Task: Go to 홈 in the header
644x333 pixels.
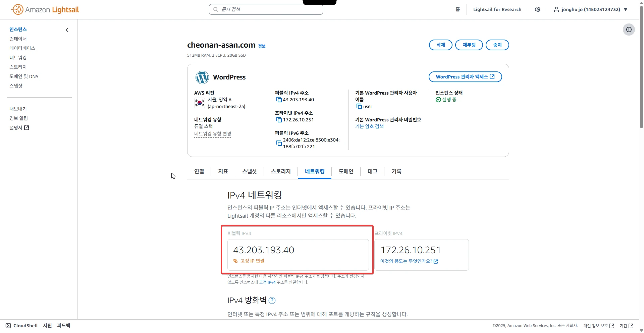Action: coord(458,9)
